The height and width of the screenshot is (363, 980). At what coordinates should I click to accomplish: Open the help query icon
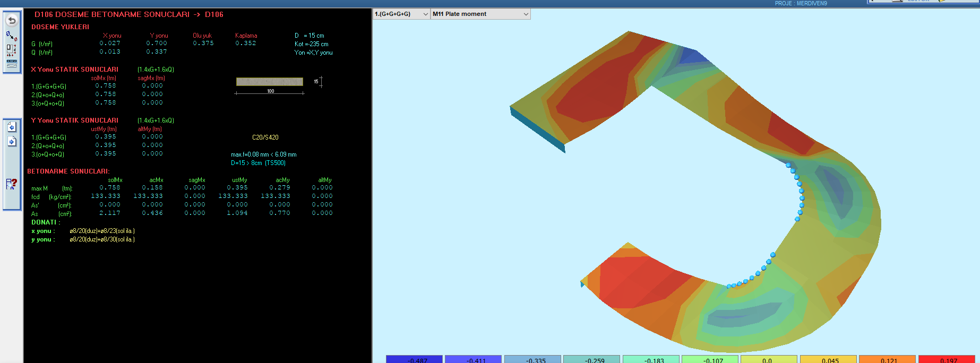coord(12,184)
